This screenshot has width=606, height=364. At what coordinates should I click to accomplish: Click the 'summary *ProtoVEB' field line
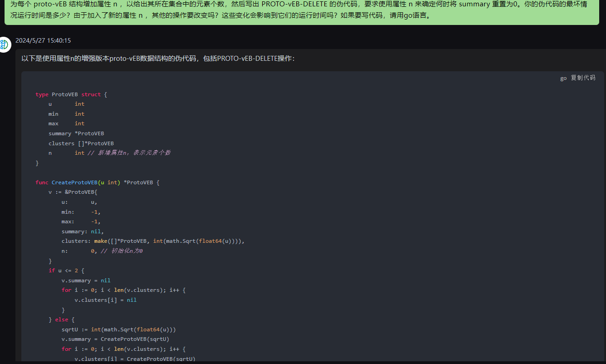(x=76, y=133)
